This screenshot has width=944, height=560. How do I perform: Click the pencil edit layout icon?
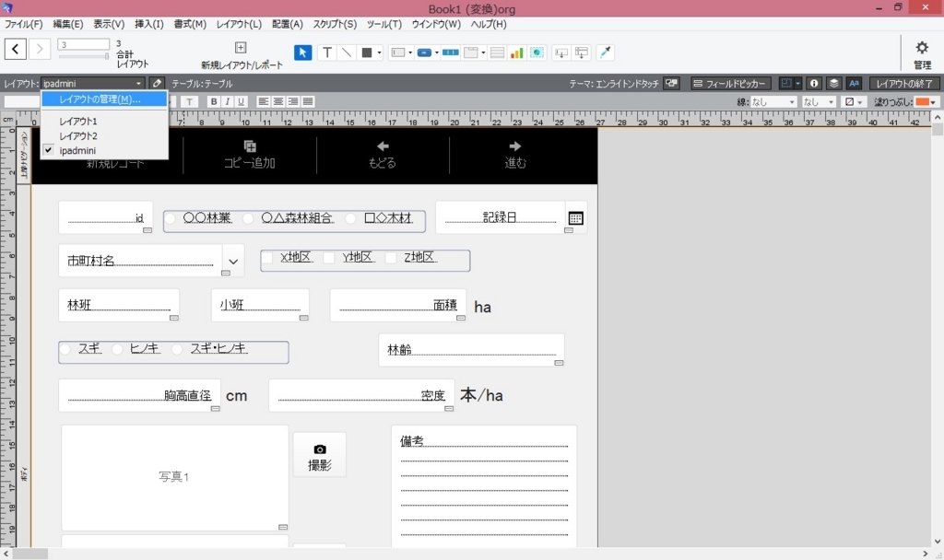pyautogui.click(x=157, y=84)
